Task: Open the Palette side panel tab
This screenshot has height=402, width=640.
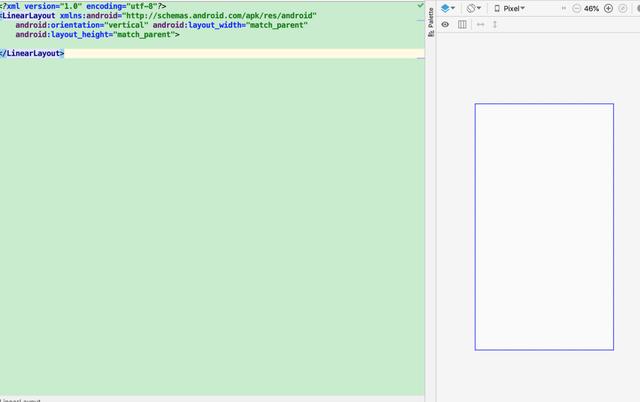Action: pyautogui.click(x=431, y=22)
